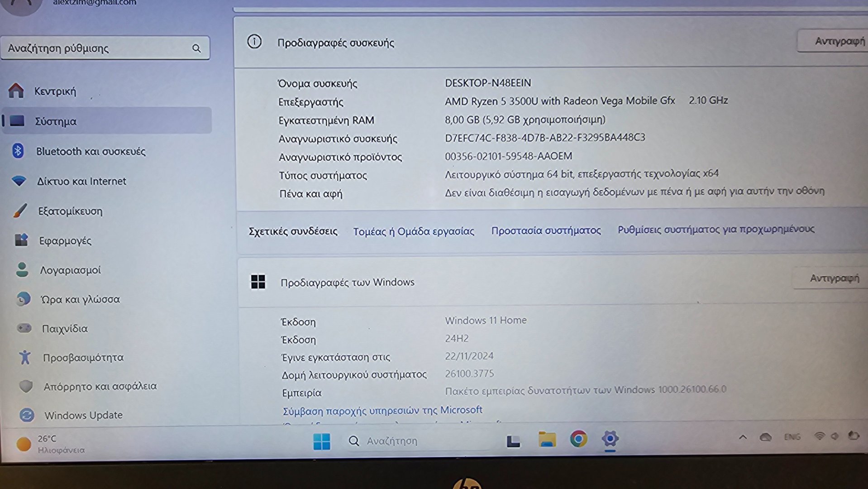Open Σύμβαση παροχής υπηρεσιών της Microsoft link
This screenshot has height=489, width=868.
coord(382,410)
